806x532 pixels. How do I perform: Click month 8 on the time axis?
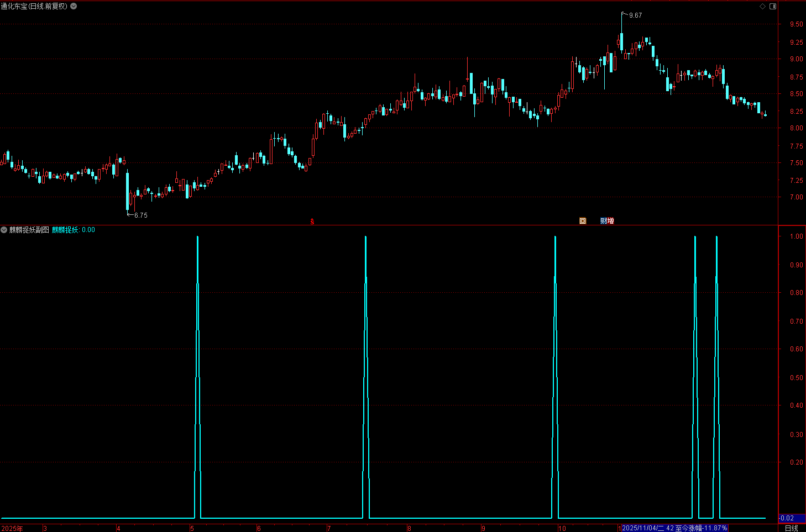tap(409, 529)
